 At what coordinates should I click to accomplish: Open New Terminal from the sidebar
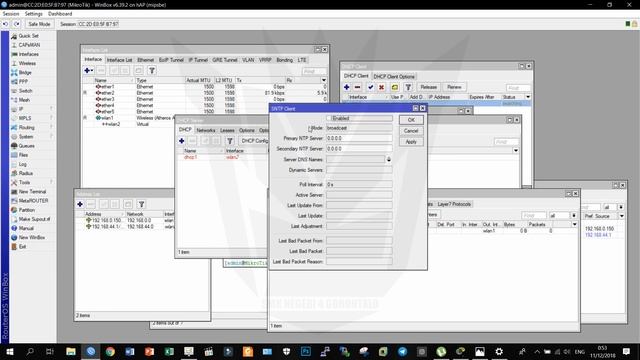pos(32,191)
